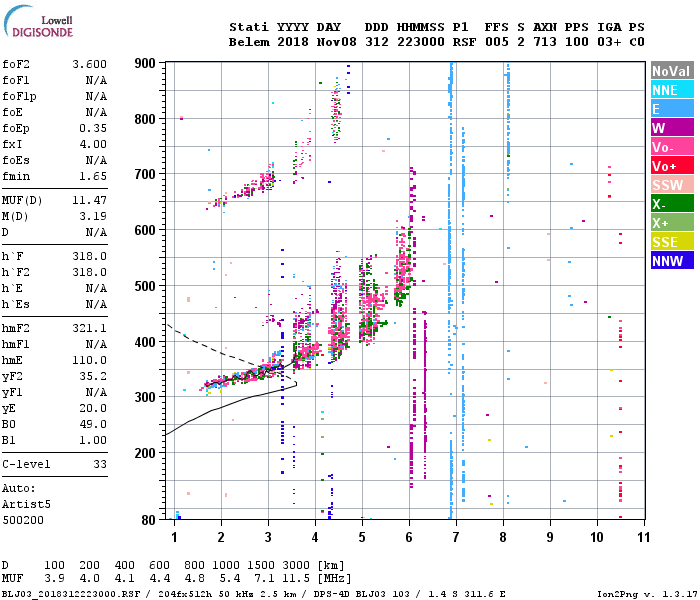The height and width of the screenshot is (600, 700).
Task: Select the W purple legend swatch
Action: (672, 128)
